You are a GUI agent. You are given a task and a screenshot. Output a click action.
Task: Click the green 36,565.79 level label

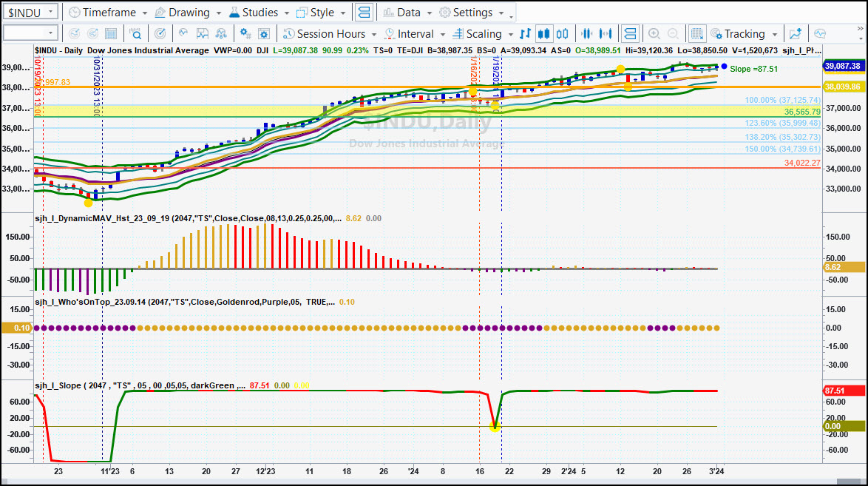pos(802,112)
